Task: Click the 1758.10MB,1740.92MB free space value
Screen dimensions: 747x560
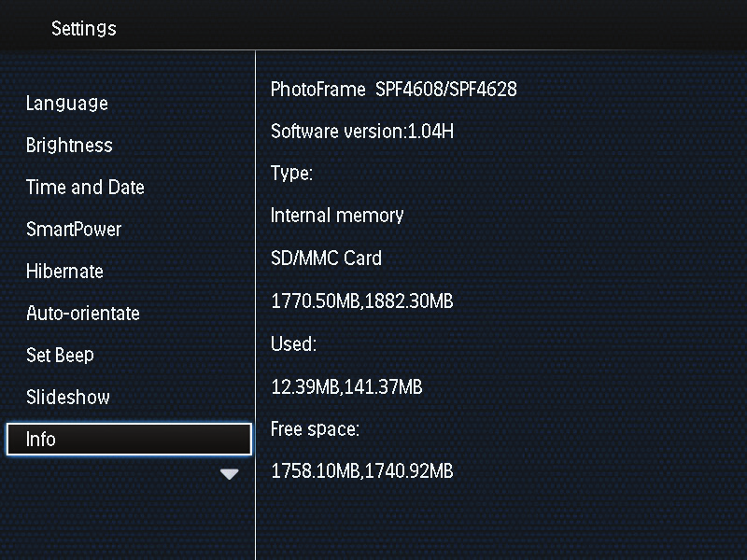Action: [x=361, y=471]
